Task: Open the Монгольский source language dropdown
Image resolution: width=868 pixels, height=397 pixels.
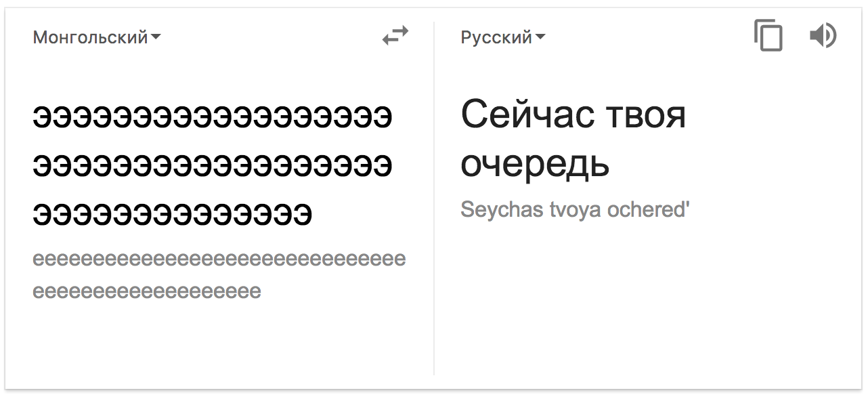Action: coord(90,37)
